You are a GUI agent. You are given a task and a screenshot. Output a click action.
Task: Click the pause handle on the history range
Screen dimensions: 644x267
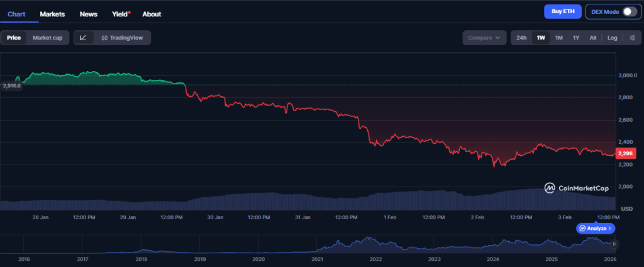(614, 244)
